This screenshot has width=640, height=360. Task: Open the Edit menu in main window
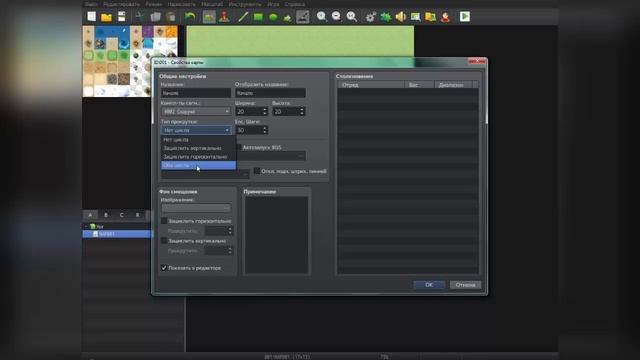(121, 4)
